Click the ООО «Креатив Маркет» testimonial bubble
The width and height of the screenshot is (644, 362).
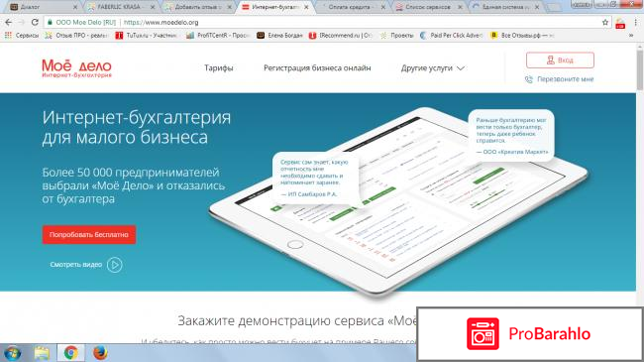coord(511,135)
